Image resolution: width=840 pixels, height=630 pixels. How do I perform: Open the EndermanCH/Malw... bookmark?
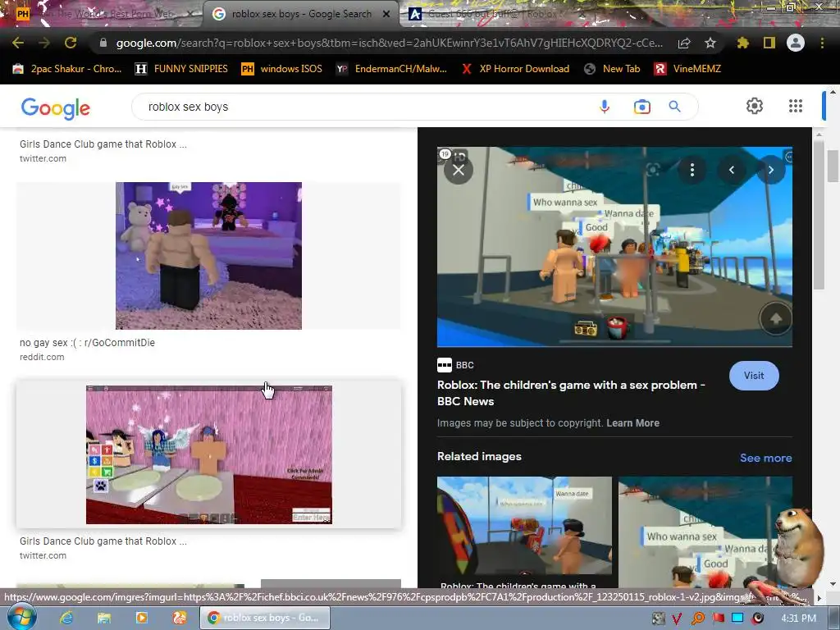coord(391,69)
